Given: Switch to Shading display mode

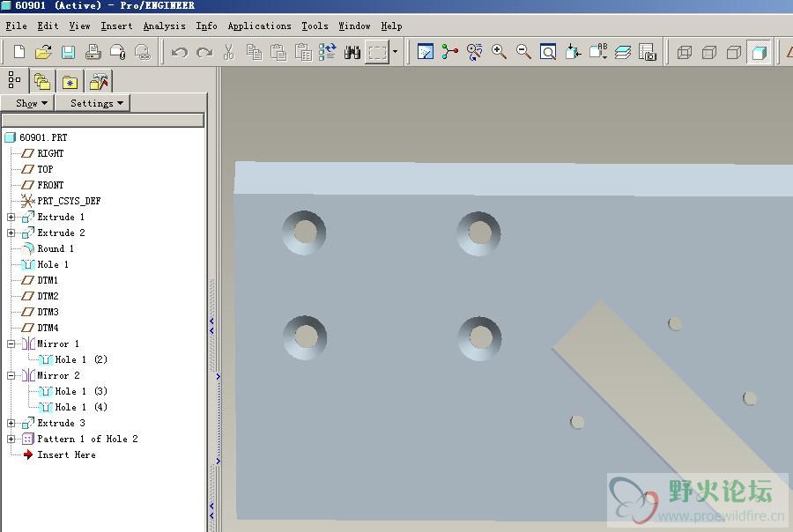Looking at the screenshot, I should [x=760, y=52].
